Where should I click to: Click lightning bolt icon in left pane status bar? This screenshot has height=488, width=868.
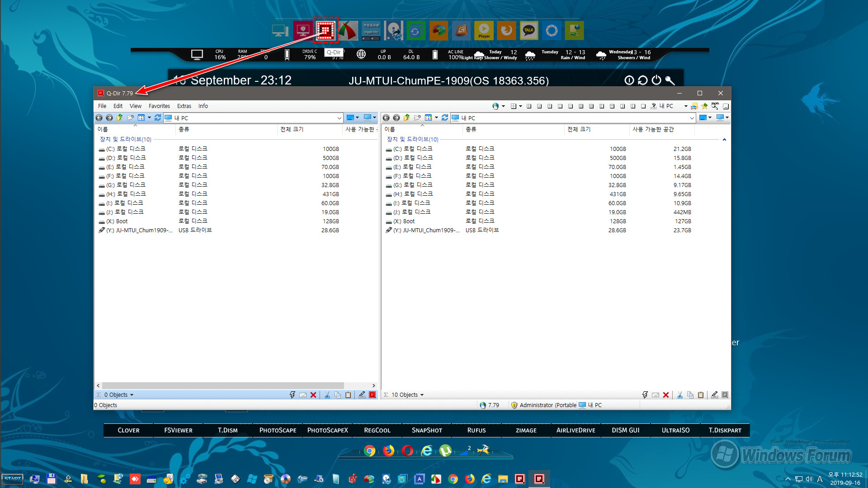(x=292, y=395)
